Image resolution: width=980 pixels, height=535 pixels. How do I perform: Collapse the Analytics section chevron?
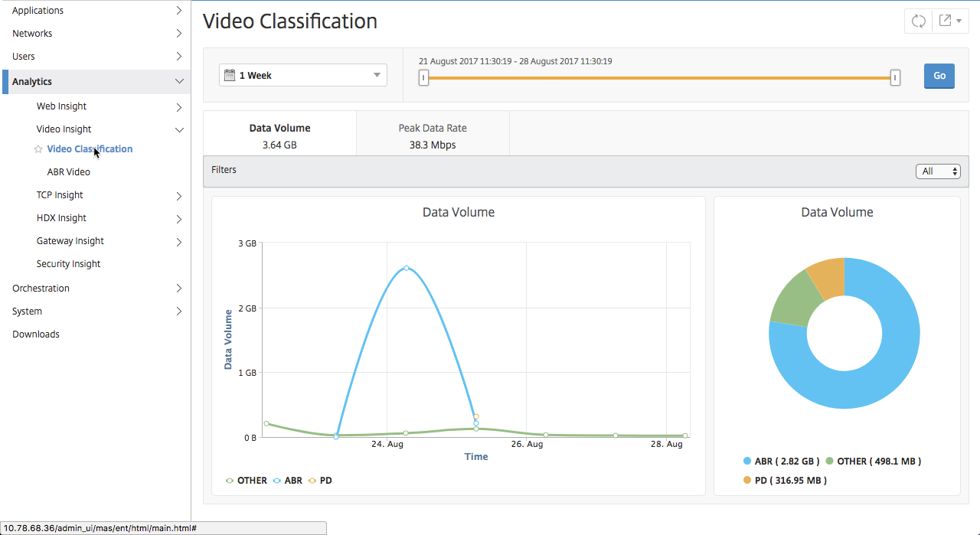tap(179, 82)
